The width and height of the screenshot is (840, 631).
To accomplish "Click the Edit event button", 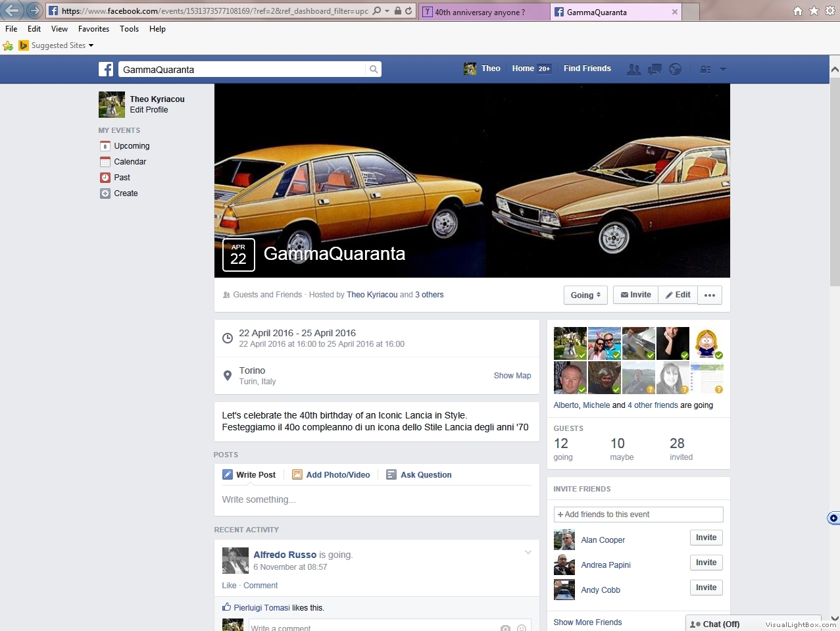I will click(678, 295).
